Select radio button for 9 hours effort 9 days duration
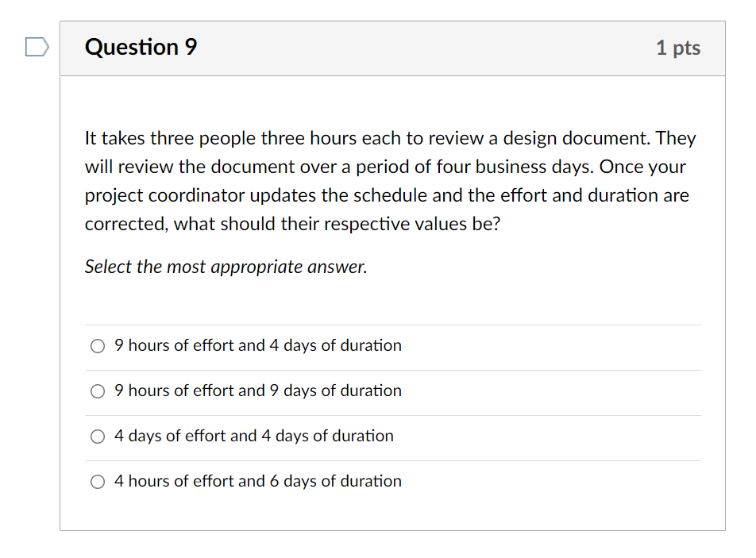The width and height of the screenshot is (756, 558). tap(98, 391)
